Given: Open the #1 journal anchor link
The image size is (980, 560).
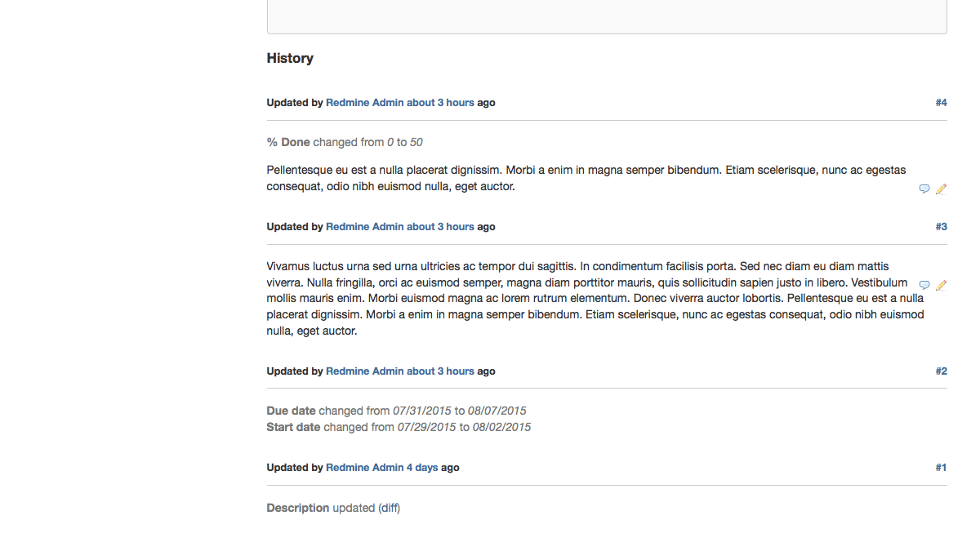Looking at the screenshot, I should [x=941, y=468].
